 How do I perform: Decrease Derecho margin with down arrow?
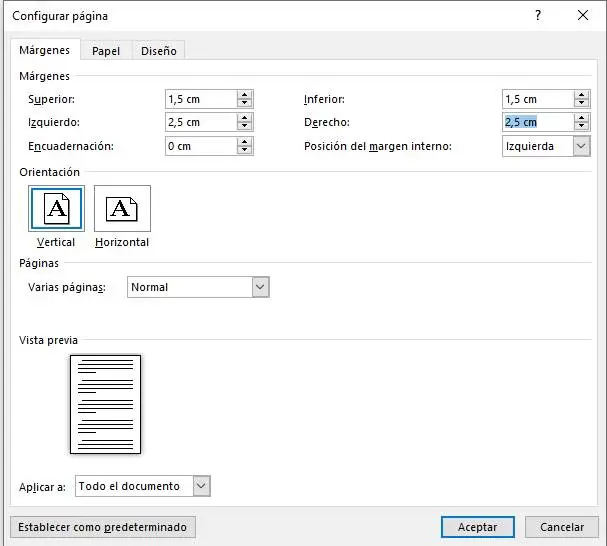581,126
